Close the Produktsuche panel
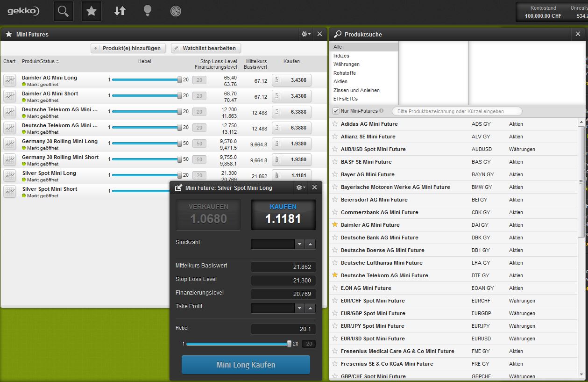 578,34
